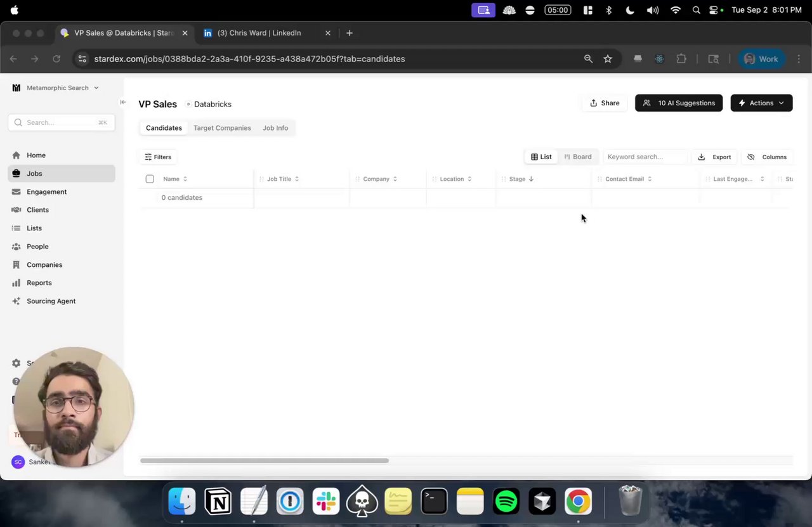Launch the Sourcing Agent

point(61,301)
